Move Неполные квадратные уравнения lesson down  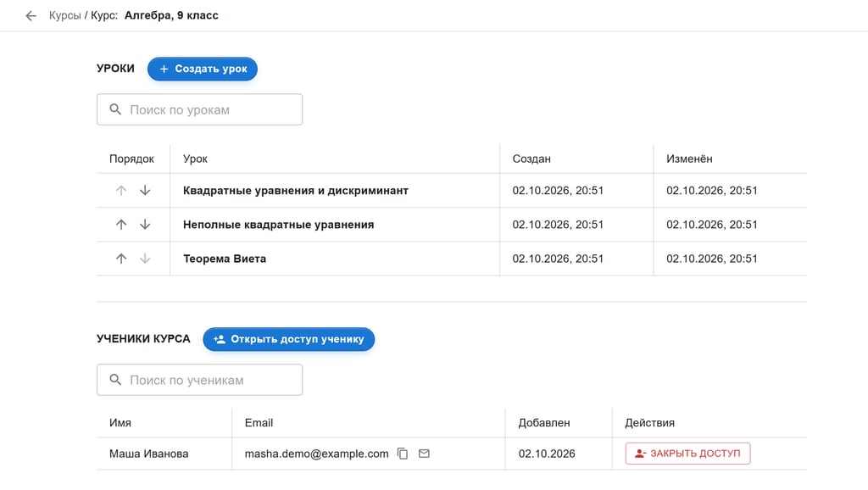145,225
